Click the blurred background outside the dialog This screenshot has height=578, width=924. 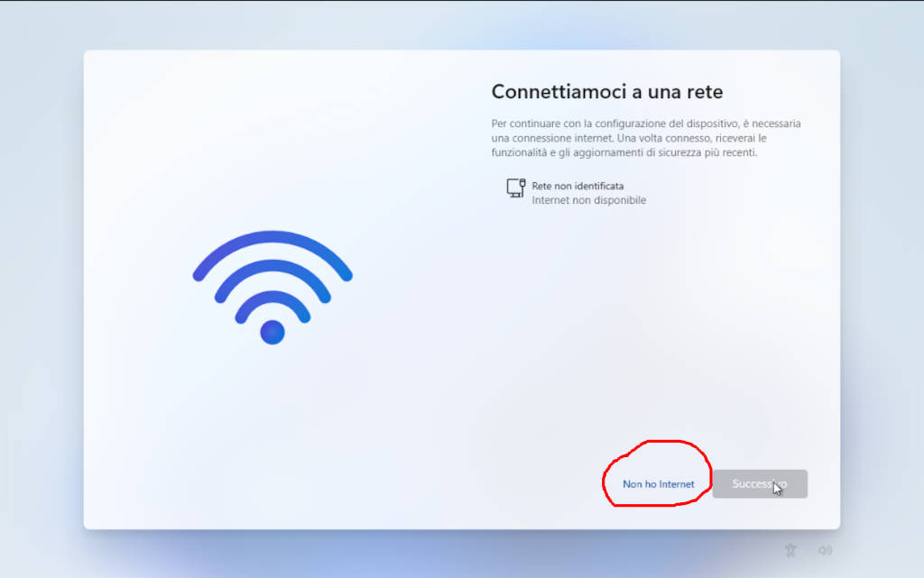42,294
